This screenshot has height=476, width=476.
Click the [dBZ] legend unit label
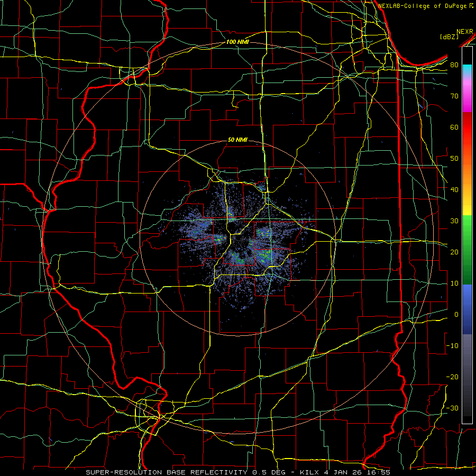[x=449, y=36]
